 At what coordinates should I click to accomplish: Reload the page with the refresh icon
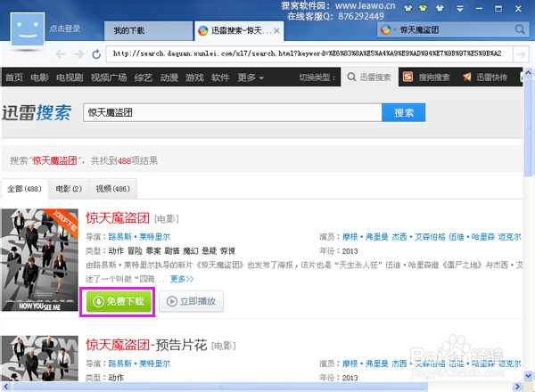96,53
